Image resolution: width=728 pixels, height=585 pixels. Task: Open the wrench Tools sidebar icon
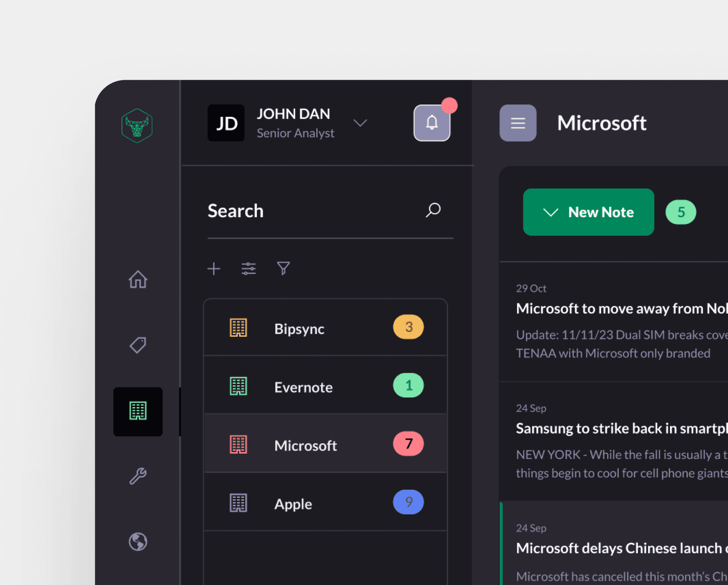(138, 476)
